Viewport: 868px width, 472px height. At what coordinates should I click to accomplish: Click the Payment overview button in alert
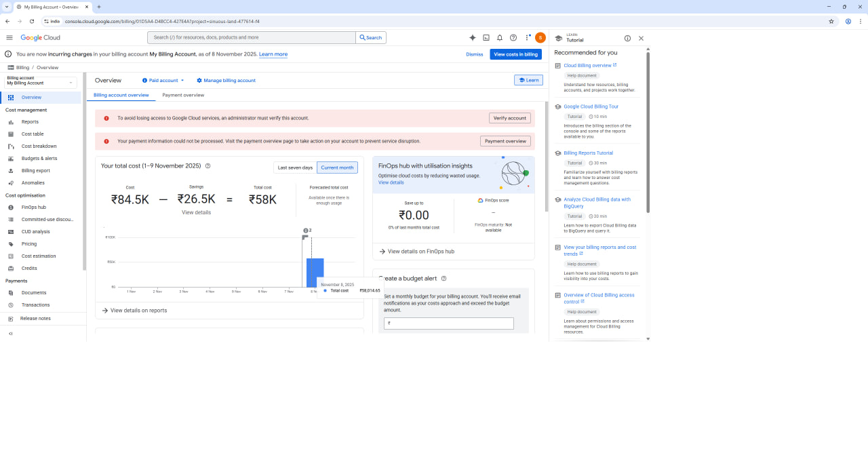505,141
